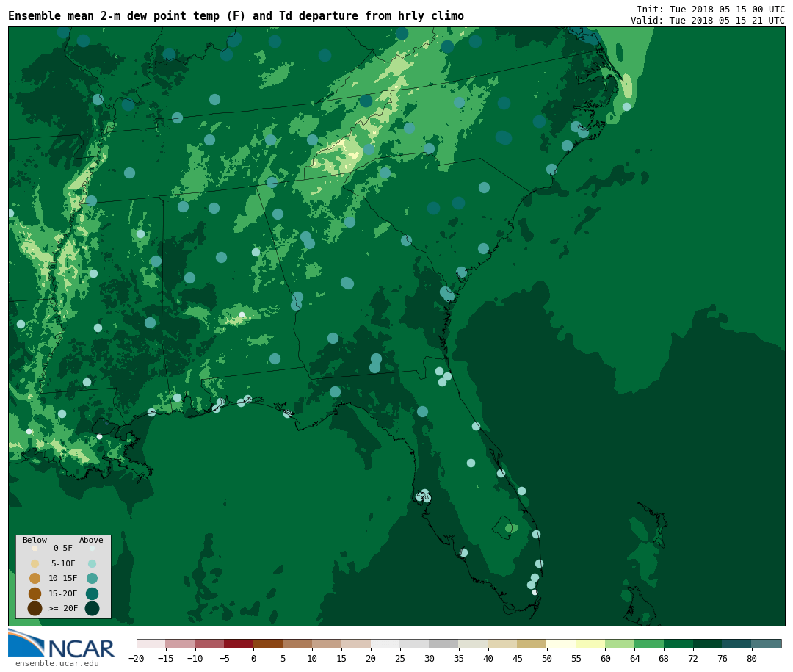Click the dark teal '>= 20F' above circle
The image size is (793, 672).
92,608
